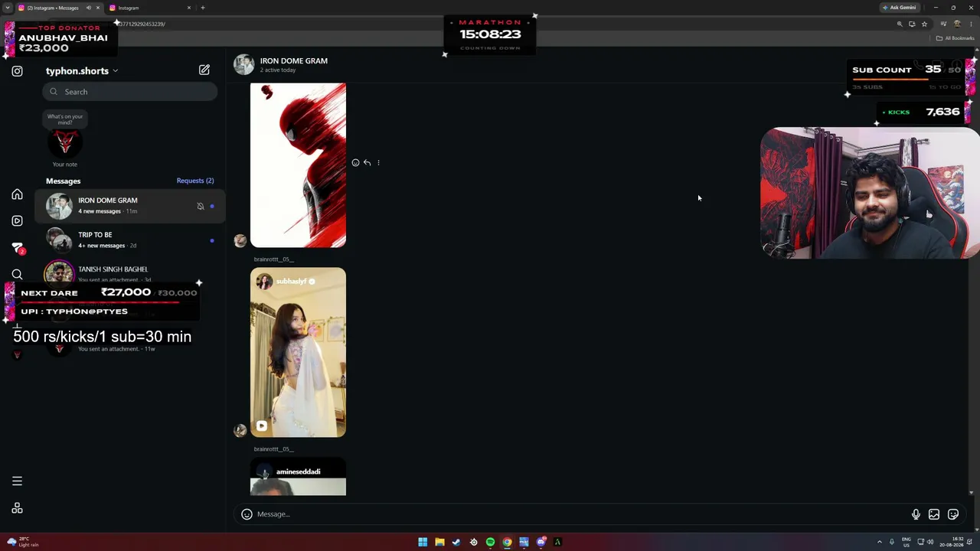This screenshot has height=551, width=980.
Task: Open Spider-Man image in chat
Action: 298,165
